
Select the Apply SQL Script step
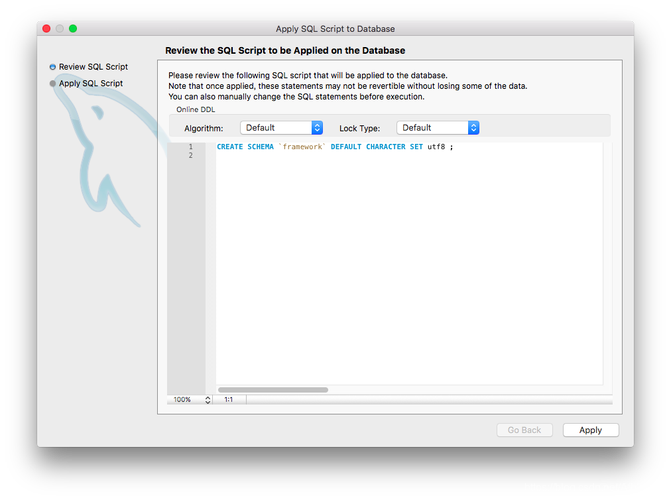tap(86, 83)
